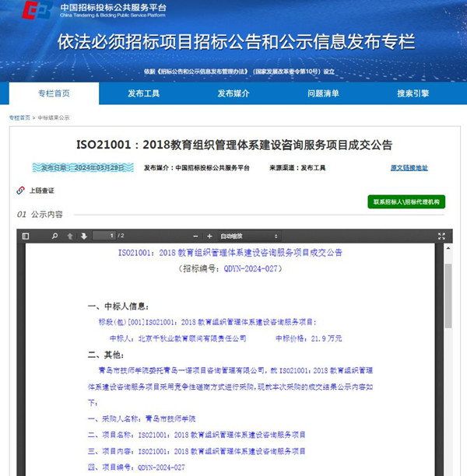This screenshot has width=467, height=476.
Task: Click the 上链查证 chain icon
Action: coord(20,191)
